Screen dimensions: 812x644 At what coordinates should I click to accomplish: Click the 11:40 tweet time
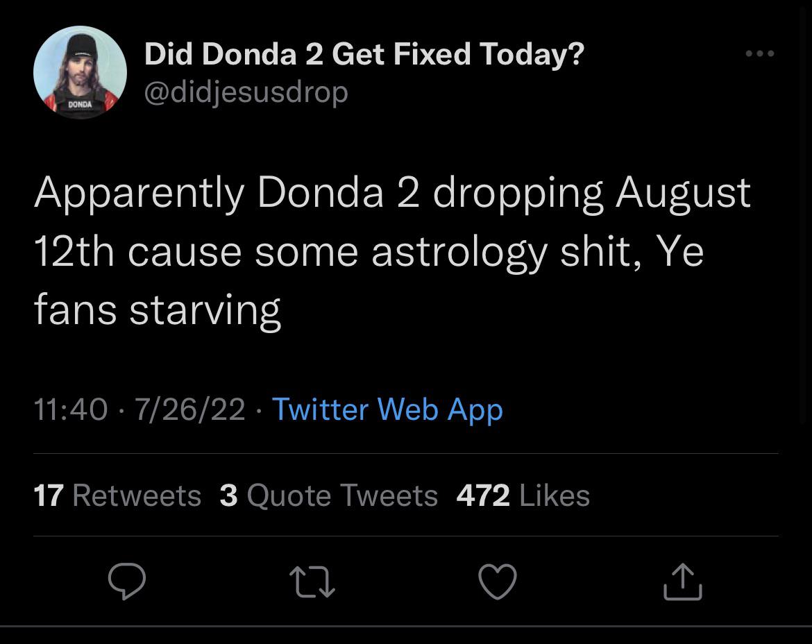point(71,409)
